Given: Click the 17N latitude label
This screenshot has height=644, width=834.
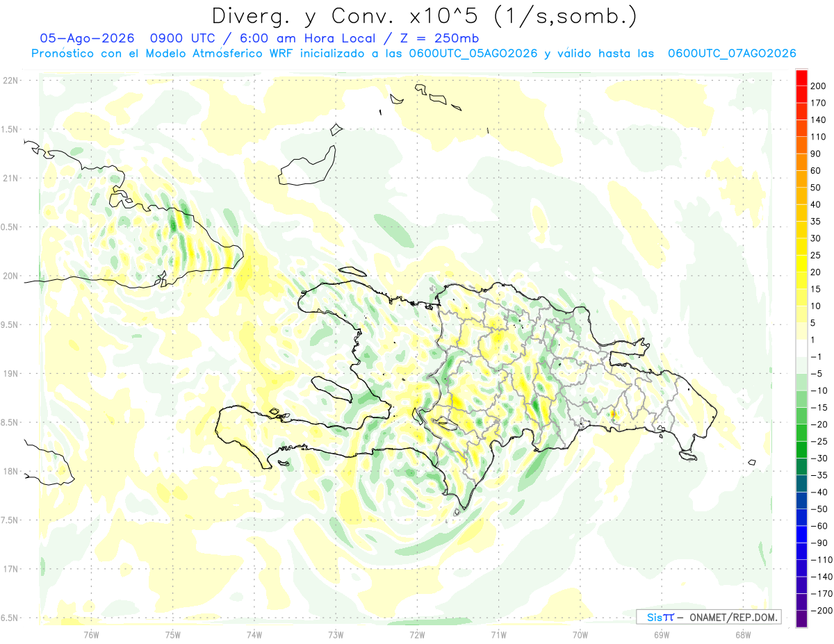Looking at the screenshot, I should pos(10,569).
